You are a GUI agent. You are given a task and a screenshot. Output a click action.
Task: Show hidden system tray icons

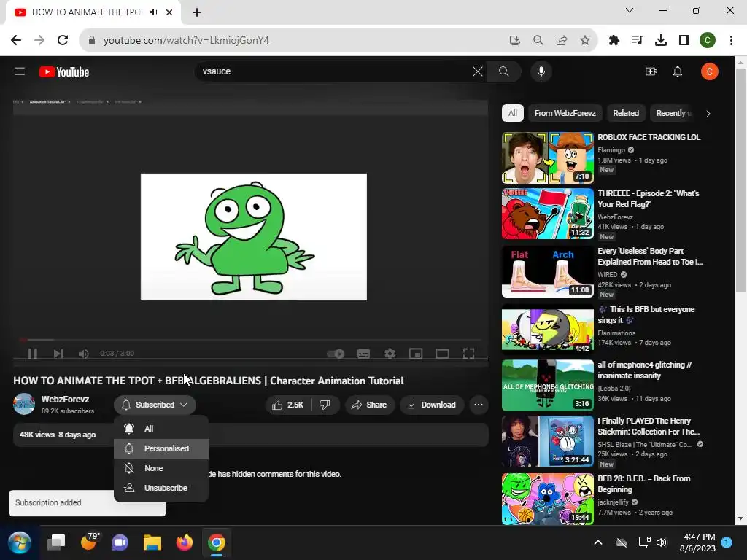(598, 542)
